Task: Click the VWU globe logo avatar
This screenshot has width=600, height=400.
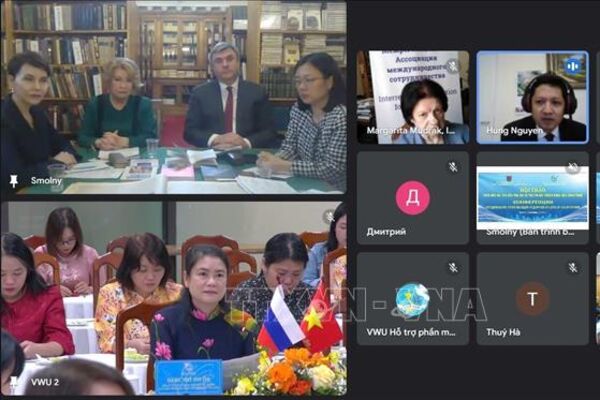Action: [412, 298]
